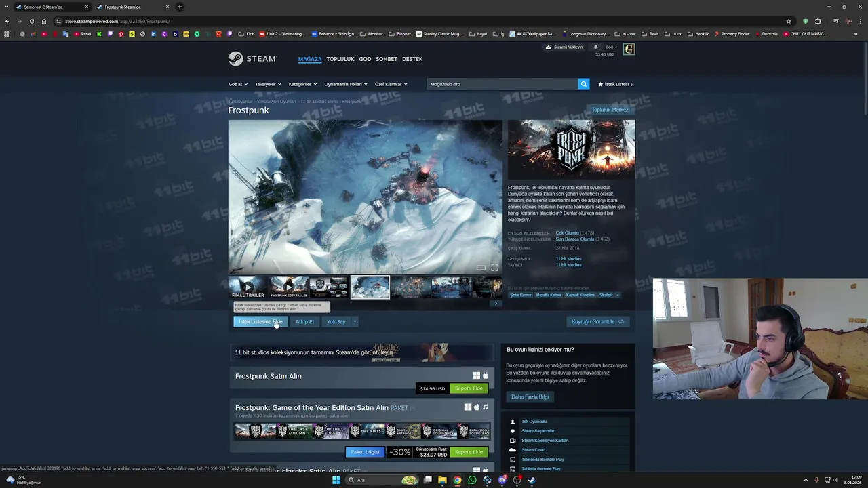Play the FINAL TRAILER thumbnail

click(248, 287)
